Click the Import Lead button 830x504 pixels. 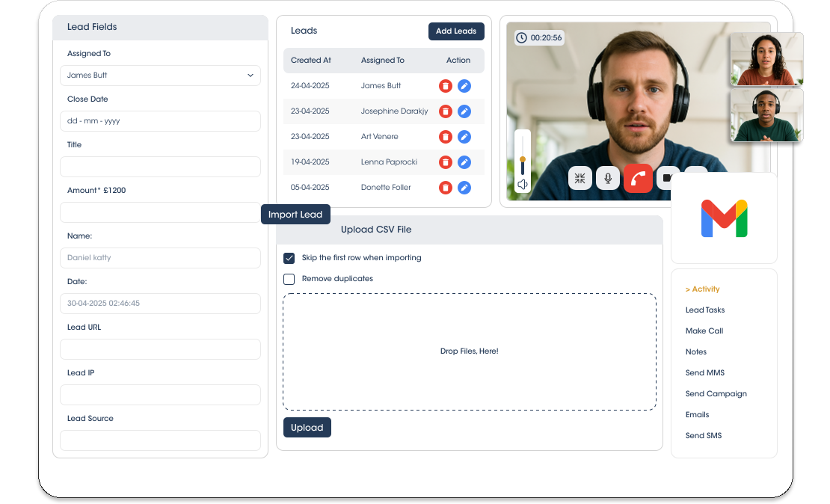click(x=295, y=215)
